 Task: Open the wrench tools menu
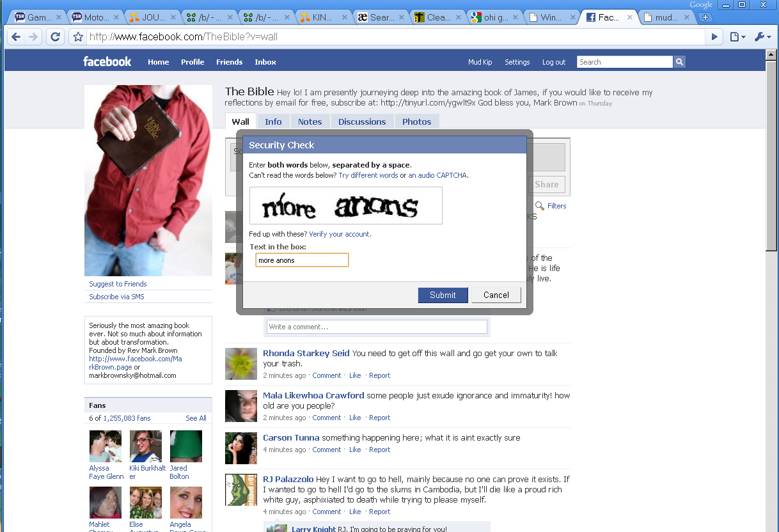pyautogui.click(x=763, y=37)
